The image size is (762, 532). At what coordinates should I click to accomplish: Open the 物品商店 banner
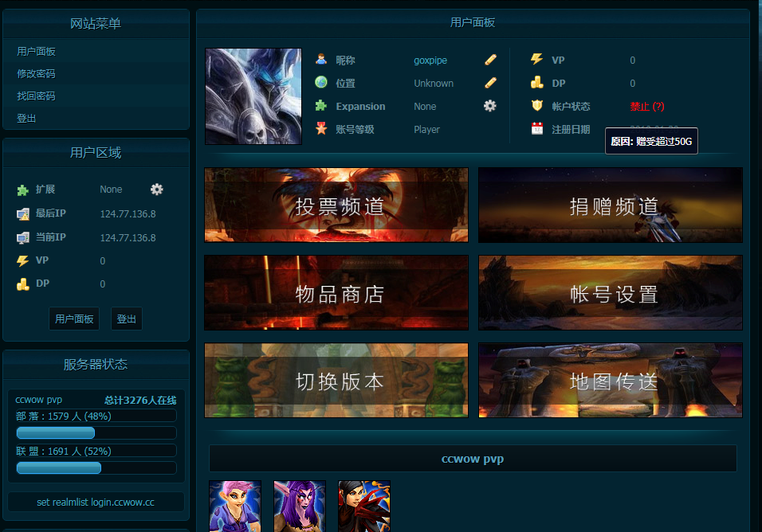tap(336, 293)
